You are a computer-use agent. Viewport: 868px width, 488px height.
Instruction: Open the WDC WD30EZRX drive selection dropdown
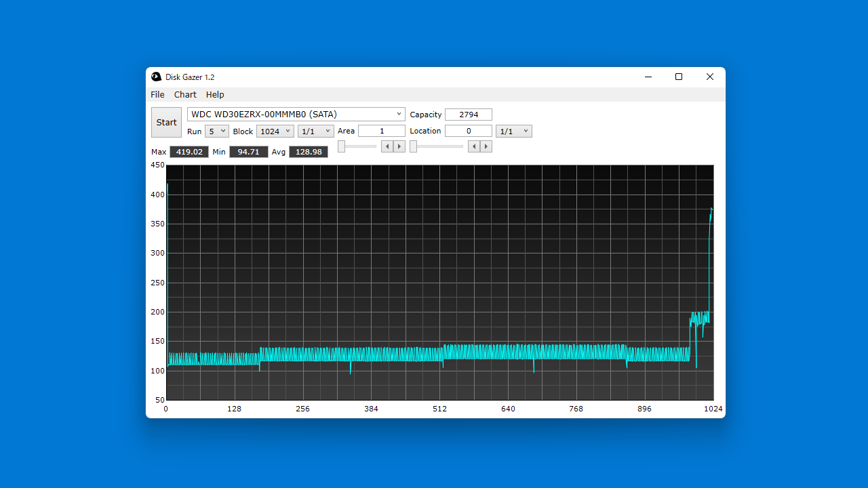296,114
